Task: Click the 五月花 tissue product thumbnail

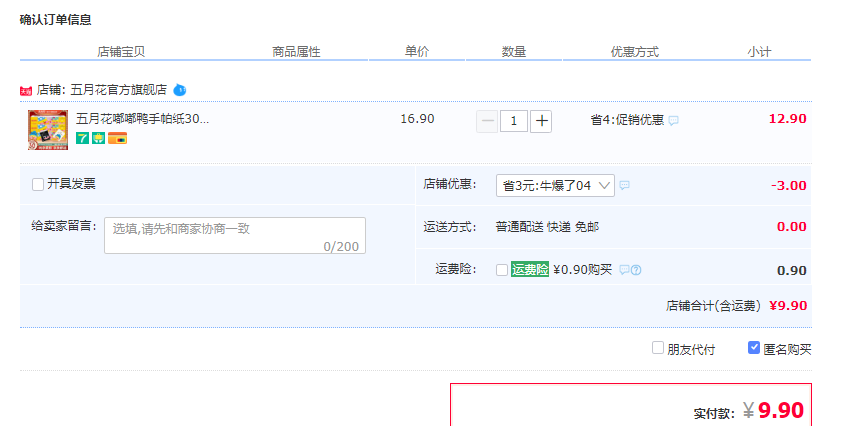Action: [48, 130]
